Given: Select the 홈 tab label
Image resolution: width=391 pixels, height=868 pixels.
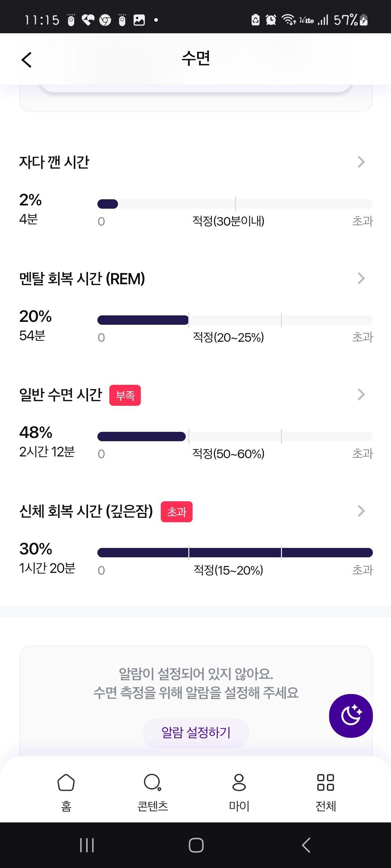Looking at the screenshot, I should click(x=66, y=806).
